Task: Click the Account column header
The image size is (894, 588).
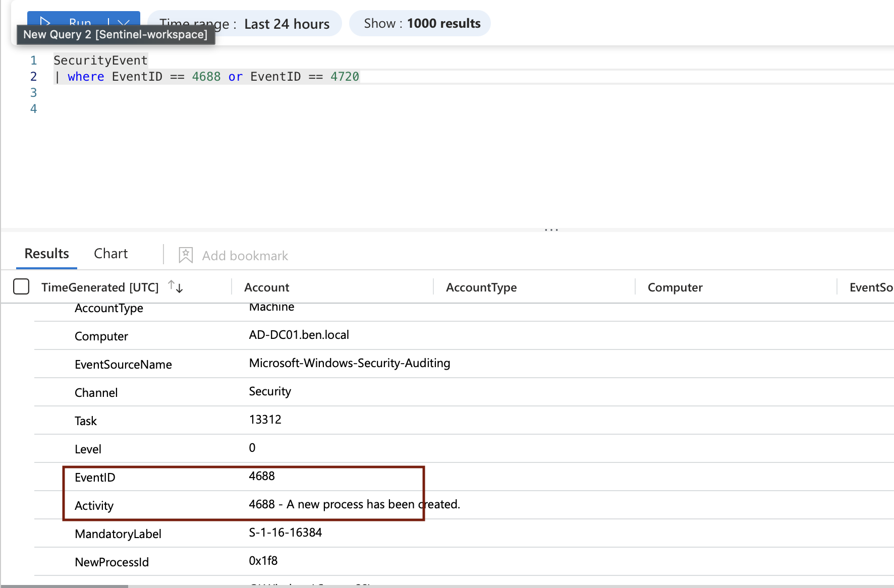Action: pos(266,287)
